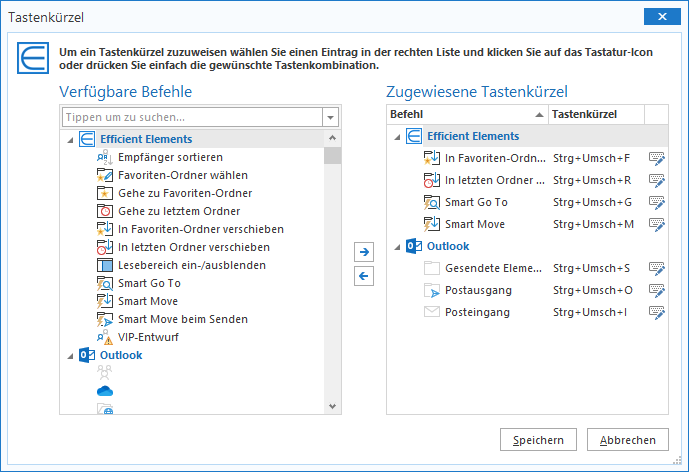Edit shortcut via keyboard icon for Strg+Umsch+M
689x472 pixels.
tap(657, 224)
